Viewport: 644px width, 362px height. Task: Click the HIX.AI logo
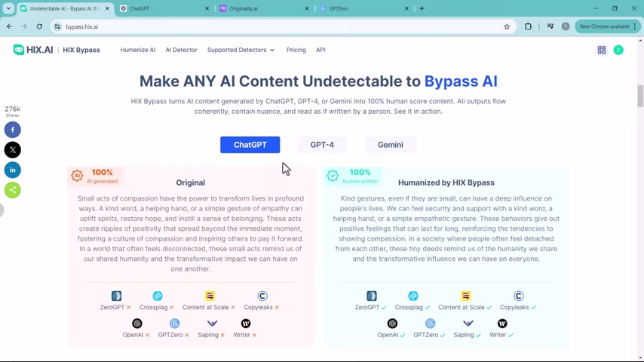coord(33,50)
